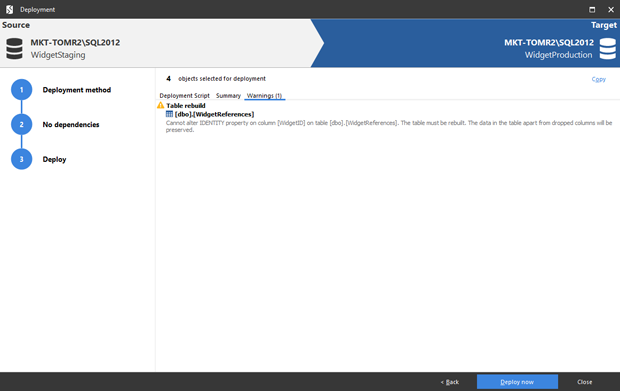Image resolution: width=620 pixels, height=391 pixels.
Task: Select step 3 circle for Deploy
Action: (x=21, y=159)
